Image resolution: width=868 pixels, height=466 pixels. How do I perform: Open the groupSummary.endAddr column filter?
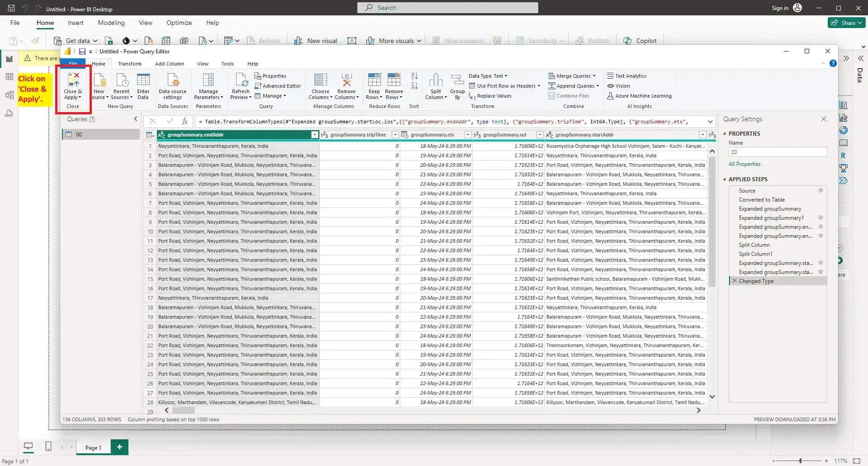pos(314,135)
